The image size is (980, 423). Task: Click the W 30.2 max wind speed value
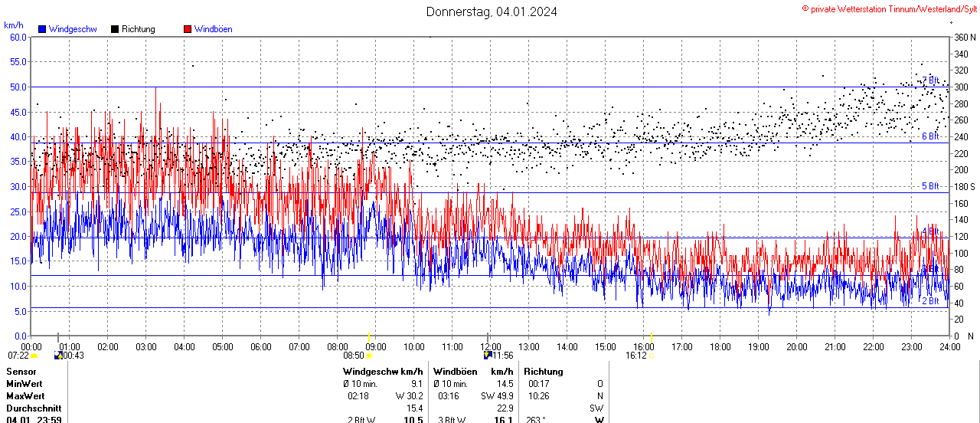point(410,396)
